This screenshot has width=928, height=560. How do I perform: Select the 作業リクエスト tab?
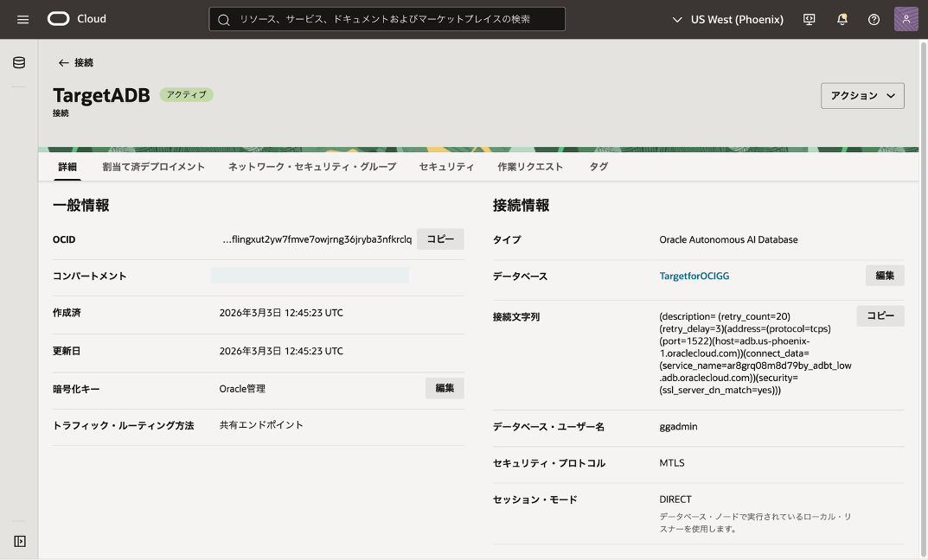click(x=530, y=167)
